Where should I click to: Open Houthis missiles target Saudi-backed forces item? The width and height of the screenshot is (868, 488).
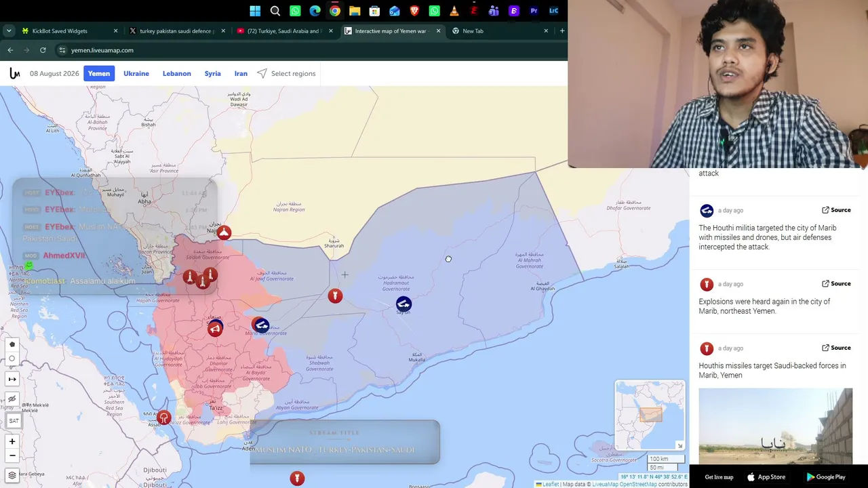772,370
